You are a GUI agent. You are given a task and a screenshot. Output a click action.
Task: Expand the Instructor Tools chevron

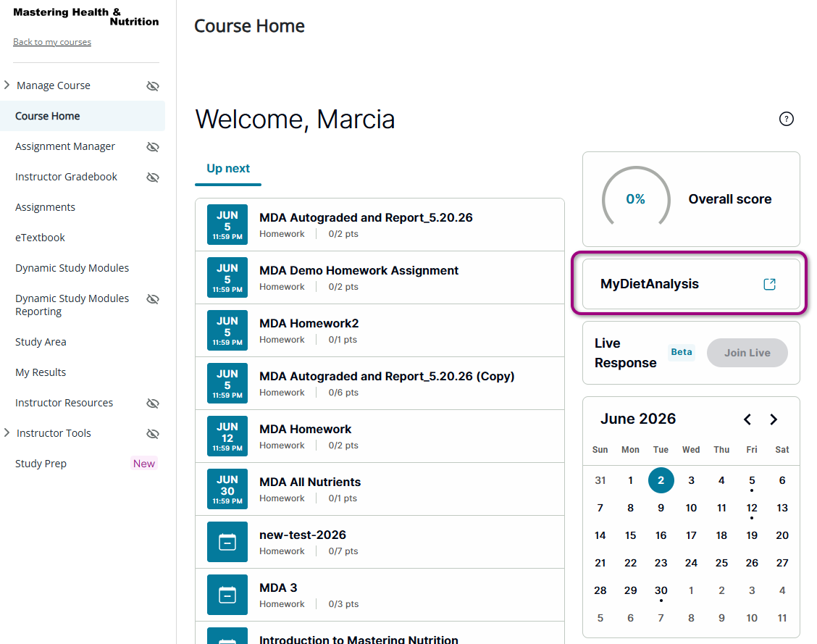(x=7, y=433)
